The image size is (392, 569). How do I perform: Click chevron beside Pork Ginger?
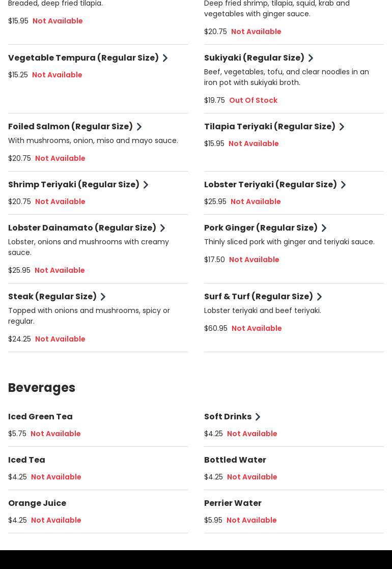324,228
